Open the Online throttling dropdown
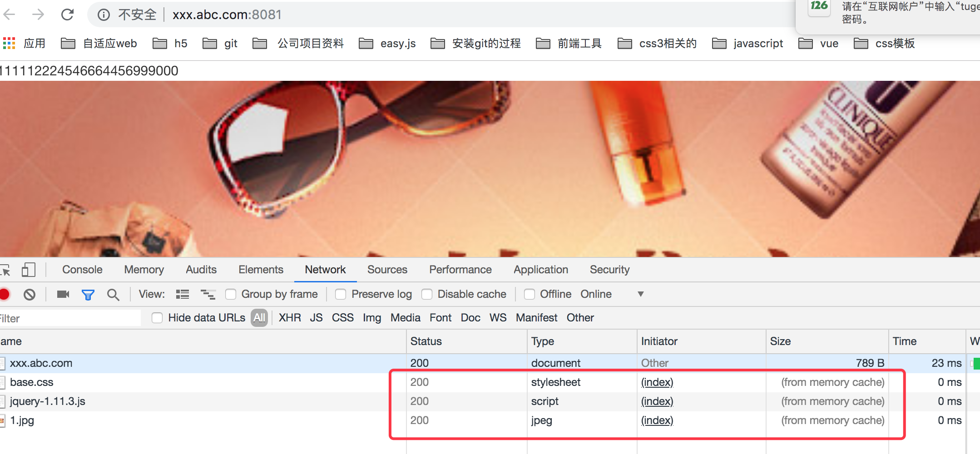 point(612,294)
